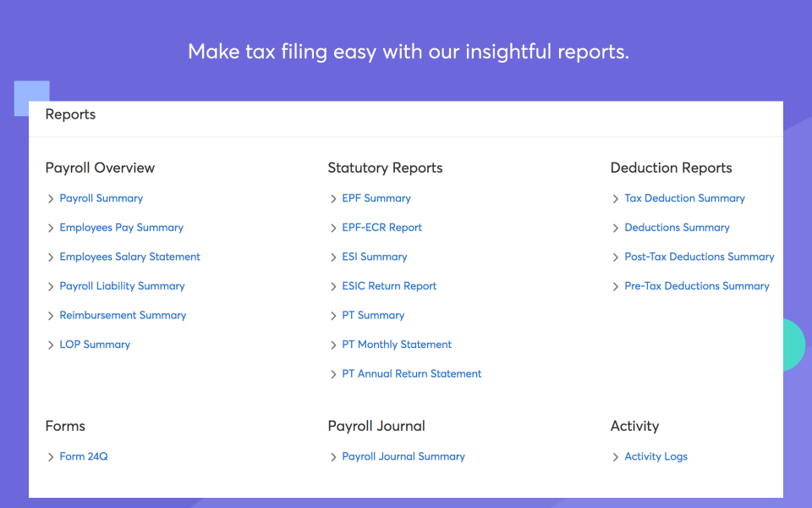Open the Employees Pay Summary report
The width and height of the screenshot is (812, 508).
coord(121,227)
